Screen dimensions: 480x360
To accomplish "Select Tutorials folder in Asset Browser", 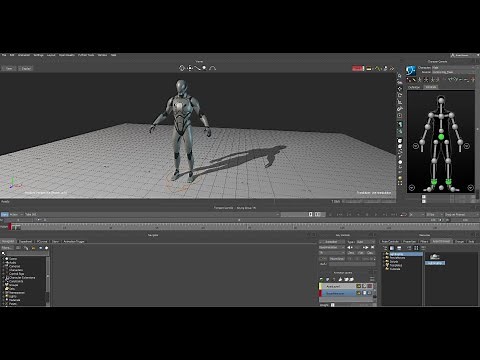I will pyautogui.click(x=395, y=269).
